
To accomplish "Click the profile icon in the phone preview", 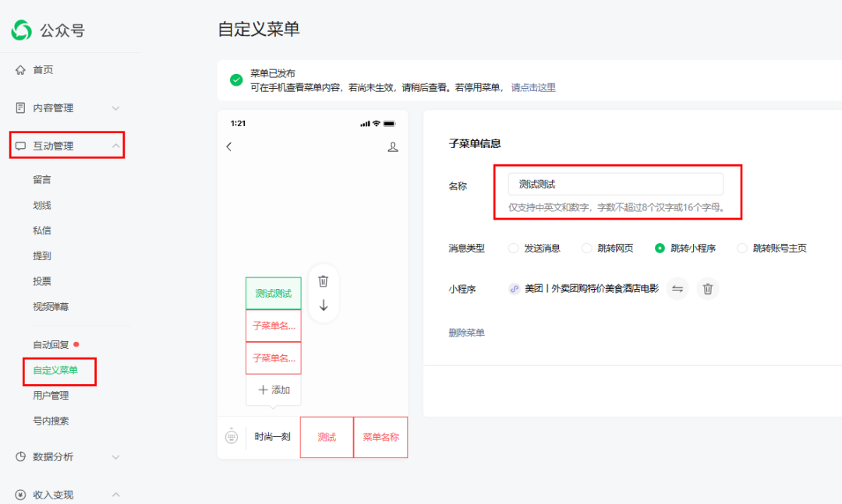I will pyautogui.click(x=393, y=146).
